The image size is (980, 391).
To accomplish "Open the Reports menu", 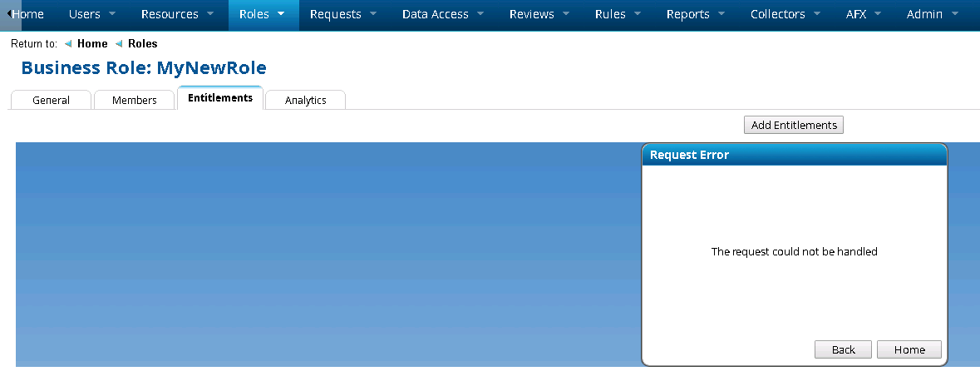I will point(696,14).
